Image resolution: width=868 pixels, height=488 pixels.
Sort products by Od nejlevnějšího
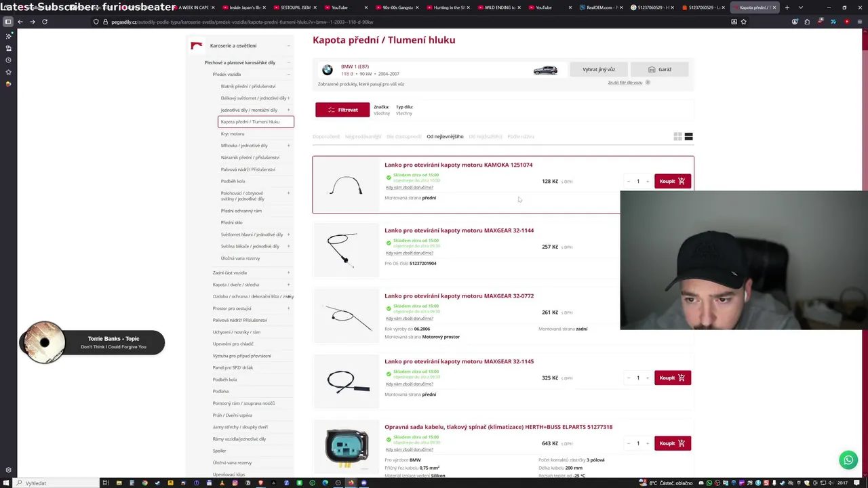point(445,136)
